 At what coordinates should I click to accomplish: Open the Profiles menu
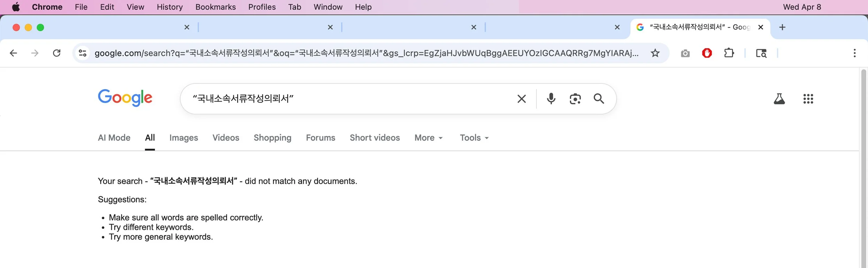coord(262,7)
